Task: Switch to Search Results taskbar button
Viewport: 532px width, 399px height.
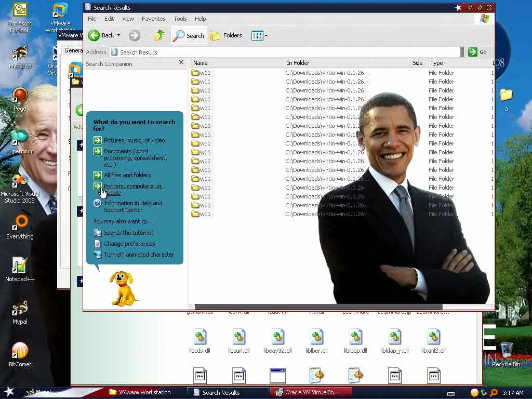Action: pyautogui.click(x=228, y=392)
